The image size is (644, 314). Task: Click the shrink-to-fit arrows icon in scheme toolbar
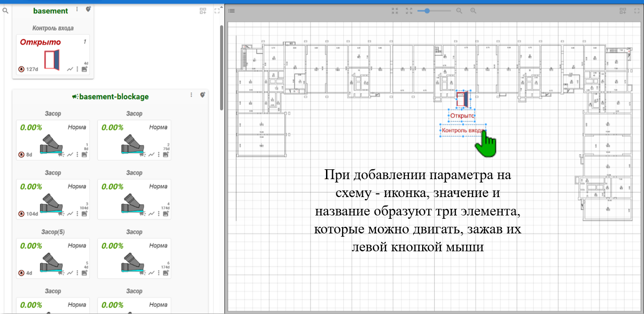pos(395,10)
